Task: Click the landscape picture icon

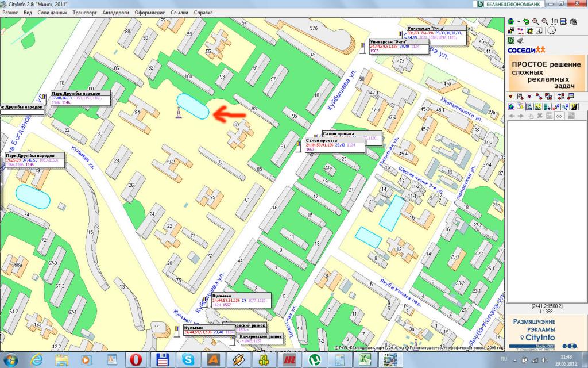Action: 538,106
